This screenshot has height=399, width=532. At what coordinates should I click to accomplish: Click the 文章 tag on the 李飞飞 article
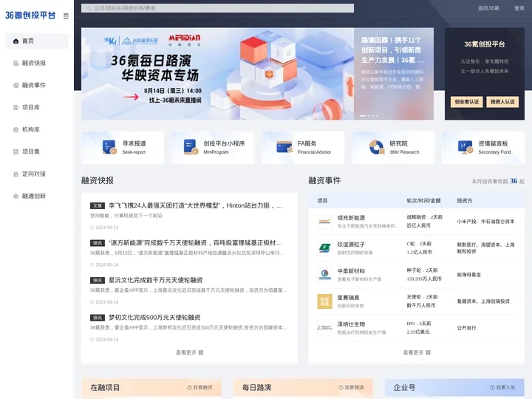98,205
